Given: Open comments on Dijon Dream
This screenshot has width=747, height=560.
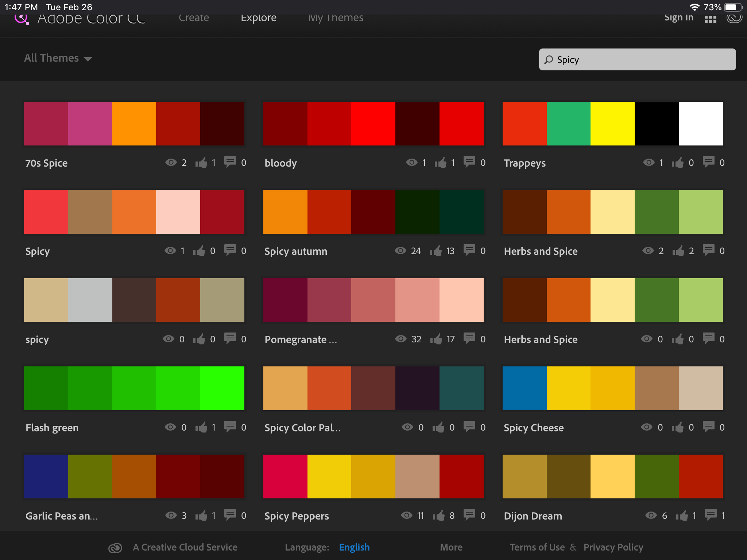Looking at the screenshot, I should pyautogui.click(x=711, y=515).
